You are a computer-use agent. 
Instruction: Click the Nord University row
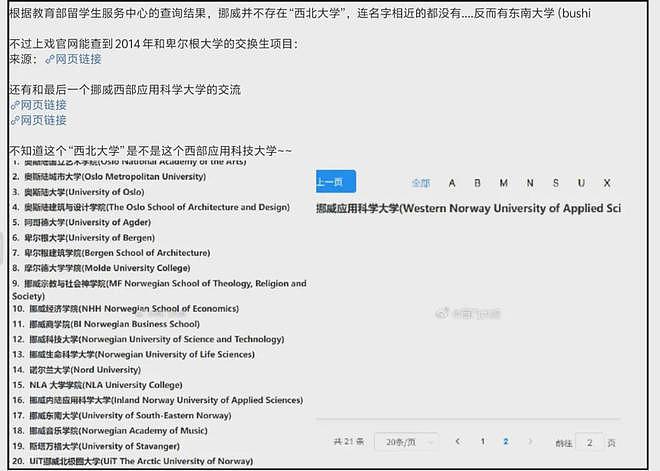click(77, 370)
